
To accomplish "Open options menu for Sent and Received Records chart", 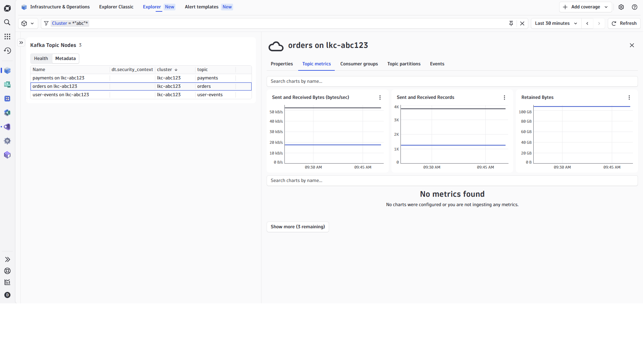I will (504, 98).
